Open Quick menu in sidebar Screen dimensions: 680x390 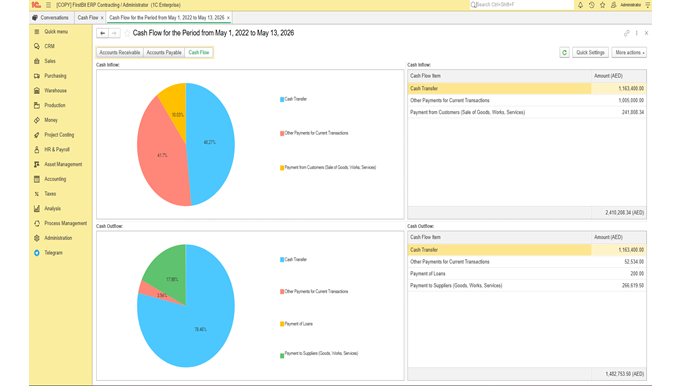(56, 32)
